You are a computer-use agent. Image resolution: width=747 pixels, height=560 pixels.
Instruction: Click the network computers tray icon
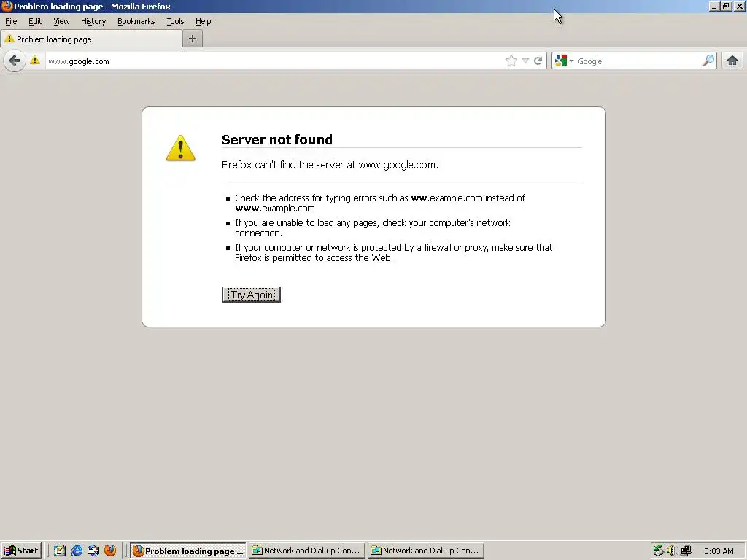click(x=686, y=551)
